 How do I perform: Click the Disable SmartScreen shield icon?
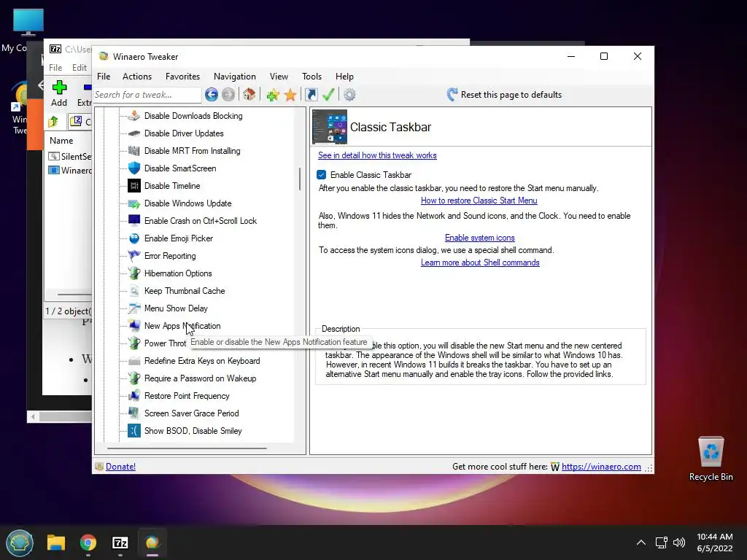[134, 168]
